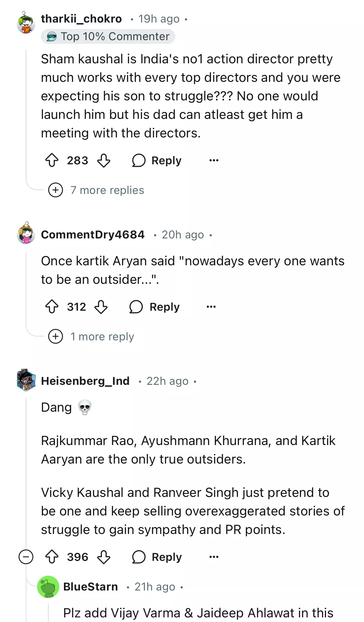Downvote Heisenberg_Ind's comment
The image size is (364, 622).
(x=104, y=557)
